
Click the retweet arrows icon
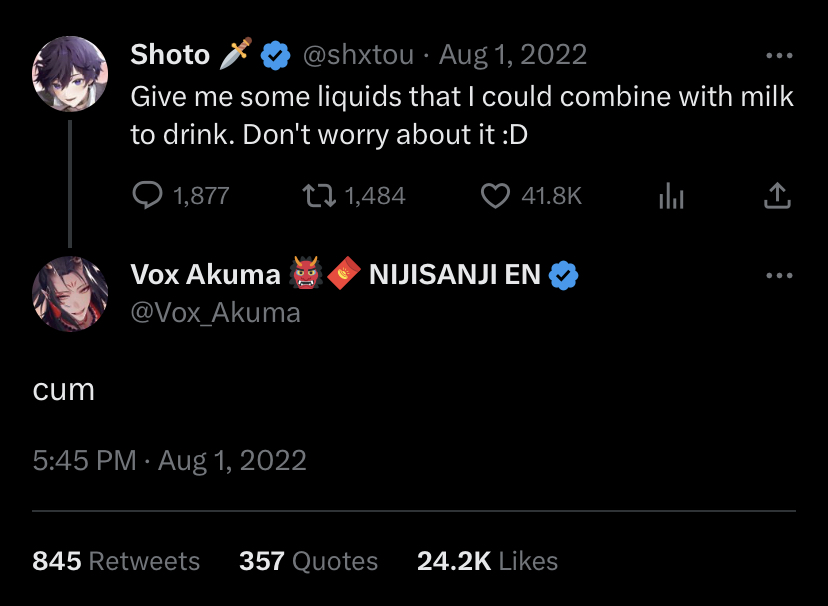(319, 196)
